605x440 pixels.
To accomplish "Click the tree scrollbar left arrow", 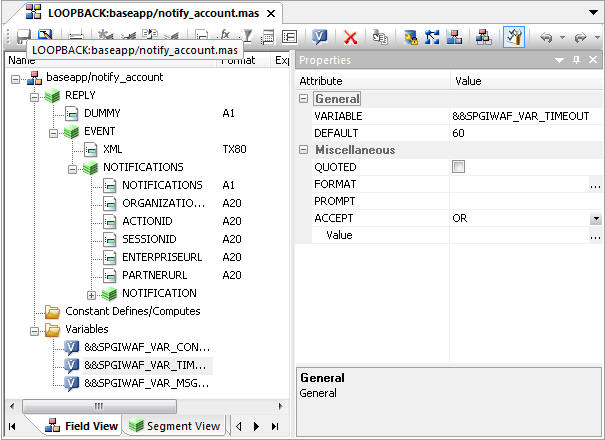I will (x=12, y=406).
